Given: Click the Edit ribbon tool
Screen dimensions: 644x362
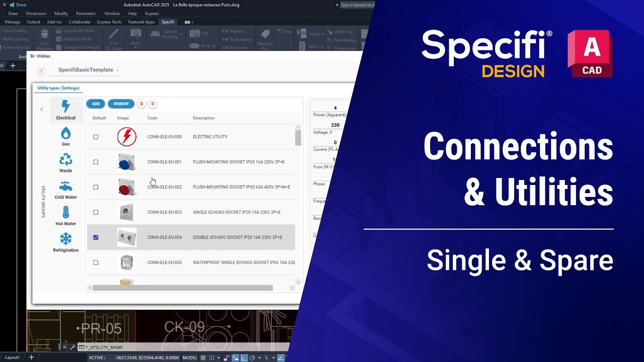Looking at the screenshot, I should pyautogui.click(x=199, y=33).
